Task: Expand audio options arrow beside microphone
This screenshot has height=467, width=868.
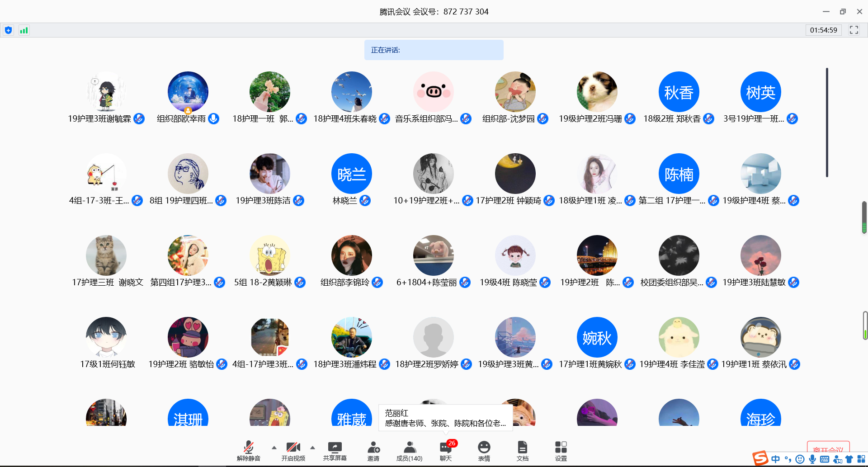Action: click(x=274, y=448)
